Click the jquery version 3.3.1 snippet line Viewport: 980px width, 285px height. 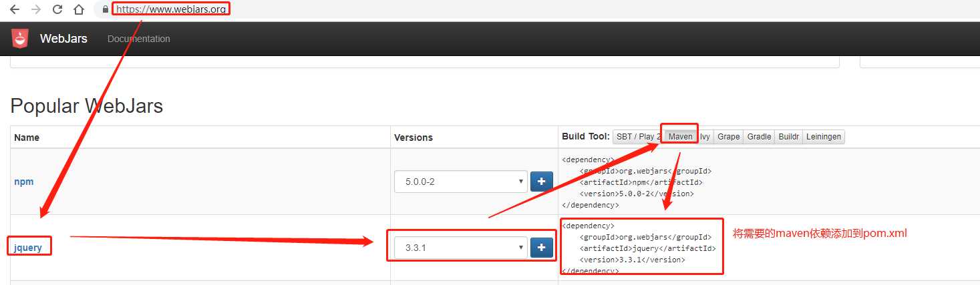tap(632, 260)
